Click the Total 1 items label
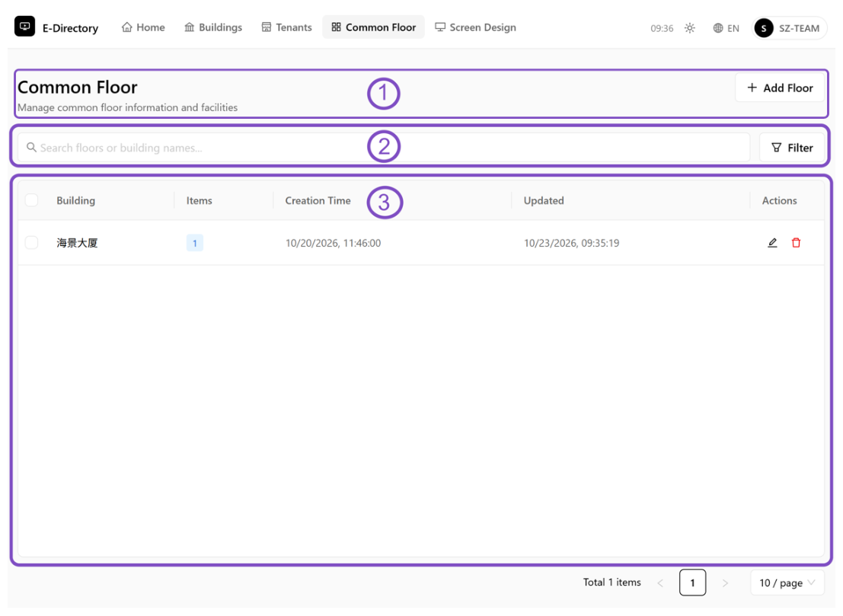 pos(611,582)
